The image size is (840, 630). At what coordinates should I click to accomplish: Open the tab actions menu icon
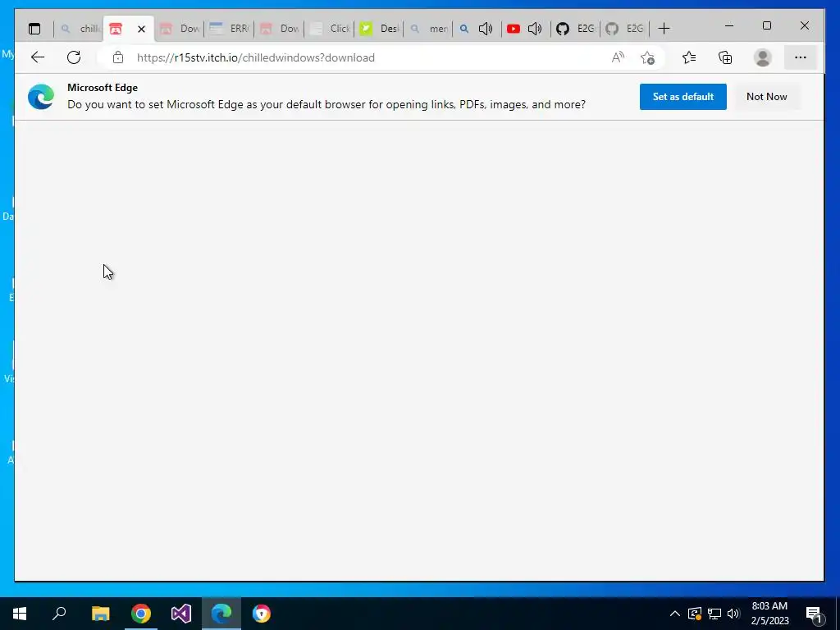tap(34, 29)
